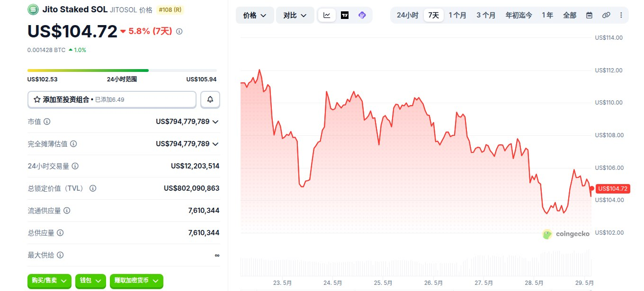Viewport: 644px width, 291px height.
Task: Open the 价格 chart type dropdown
Action: tap(255, 15)
